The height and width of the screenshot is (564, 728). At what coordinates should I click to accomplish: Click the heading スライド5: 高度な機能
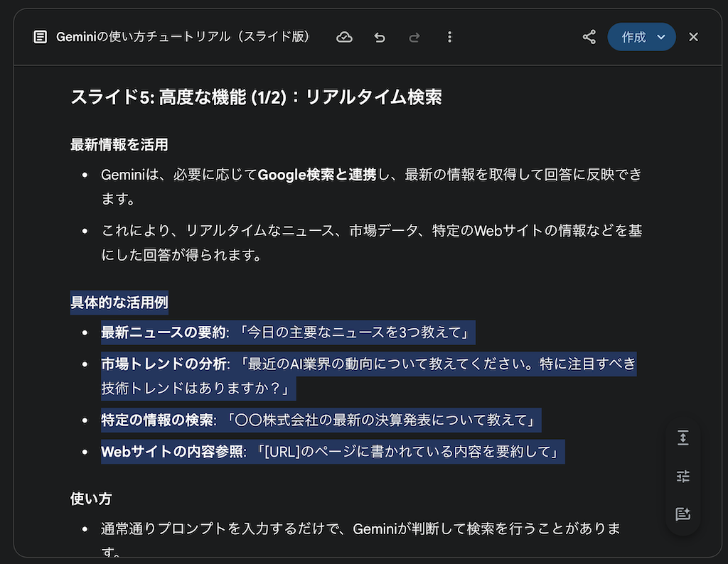pos(256,97)
